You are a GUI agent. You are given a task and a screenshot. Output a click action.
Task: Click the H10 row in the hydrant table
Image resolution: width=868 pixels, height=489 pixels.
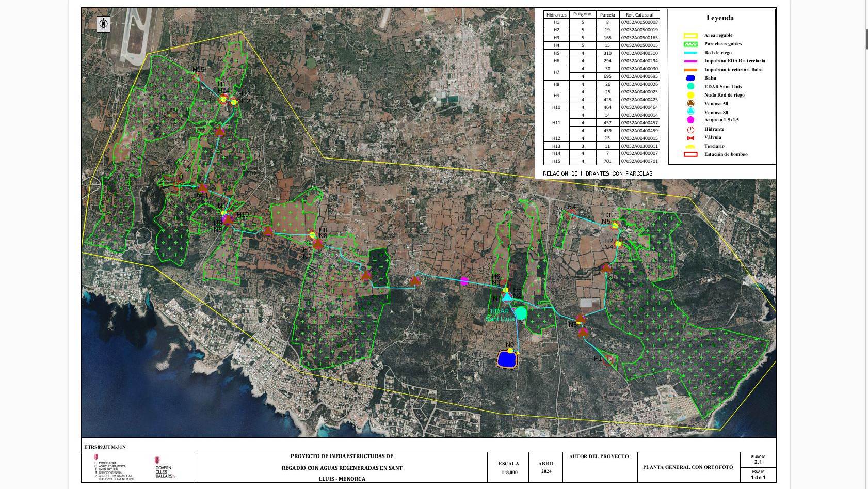[x=601, y=107]
